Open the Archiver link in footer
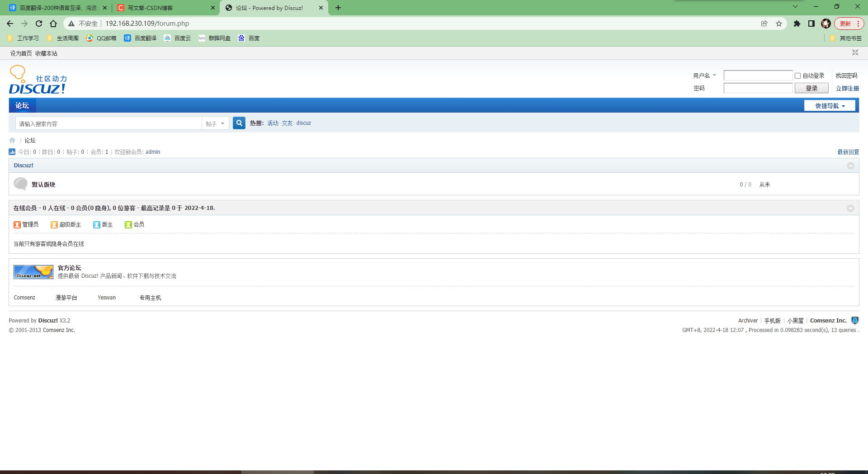The image size is (868, 474). (748, 321)
